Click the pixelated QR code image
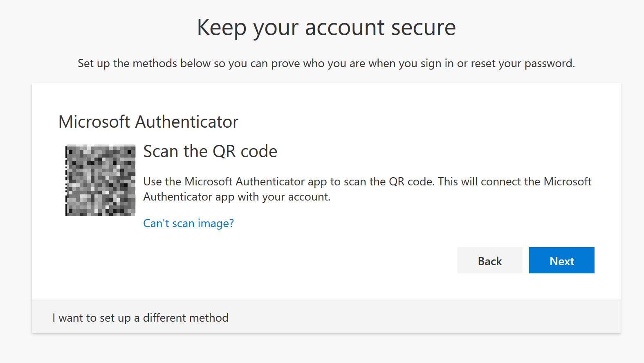The height and width of the screenshot is (363, 644). point(100,180)
